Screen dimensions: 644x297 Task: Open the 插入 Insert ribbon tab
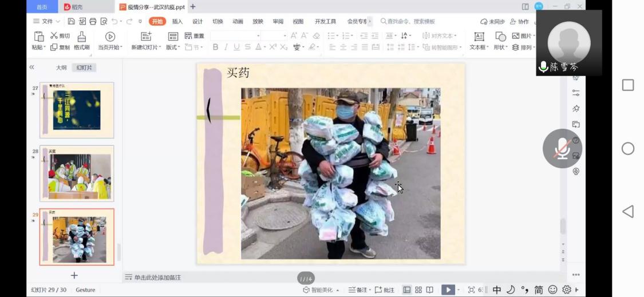point(177,21)
